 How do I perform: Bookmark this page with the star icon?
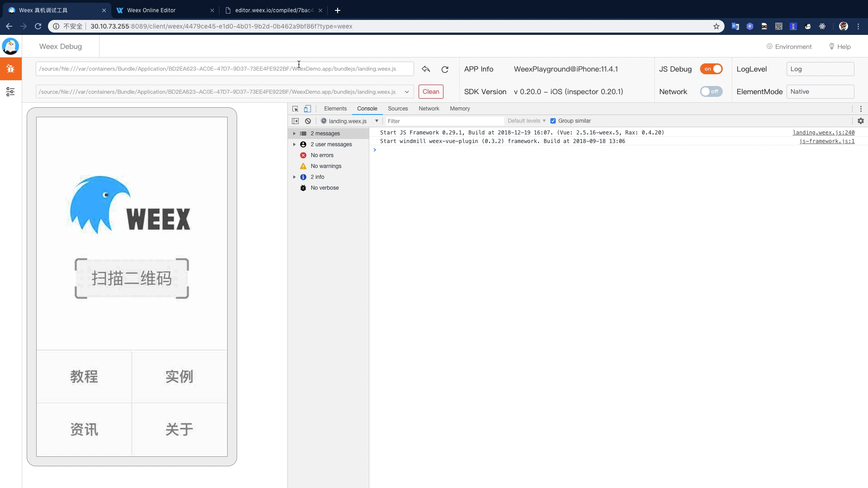(x=716, y=26)
